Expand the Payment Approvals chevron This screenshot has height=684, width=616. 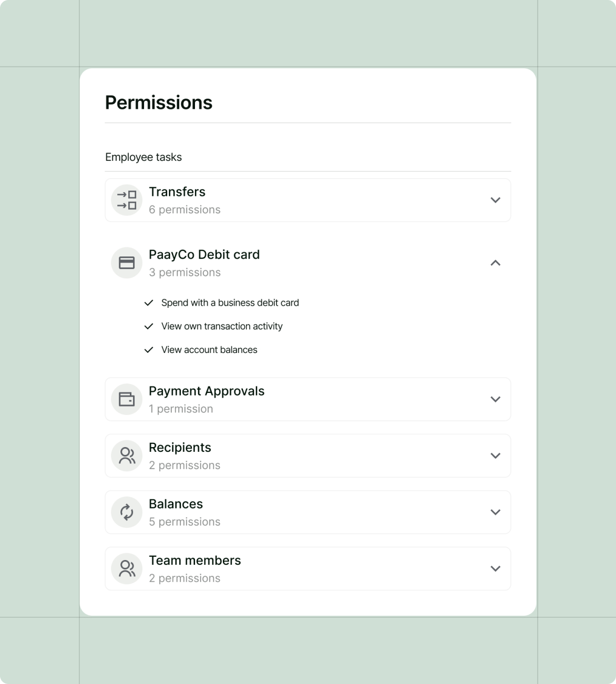pyautogui.click(x=495, y=399)
